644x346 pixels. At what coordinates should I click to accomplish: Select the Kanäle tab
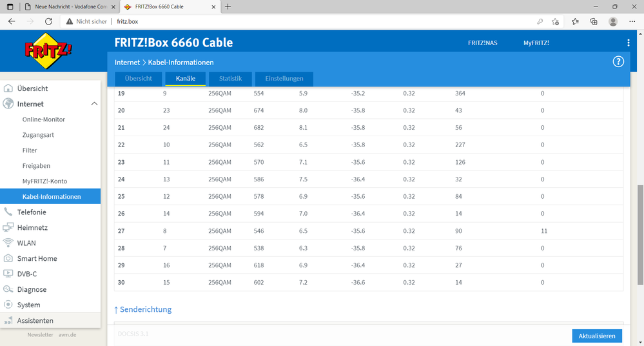point(185,79)
